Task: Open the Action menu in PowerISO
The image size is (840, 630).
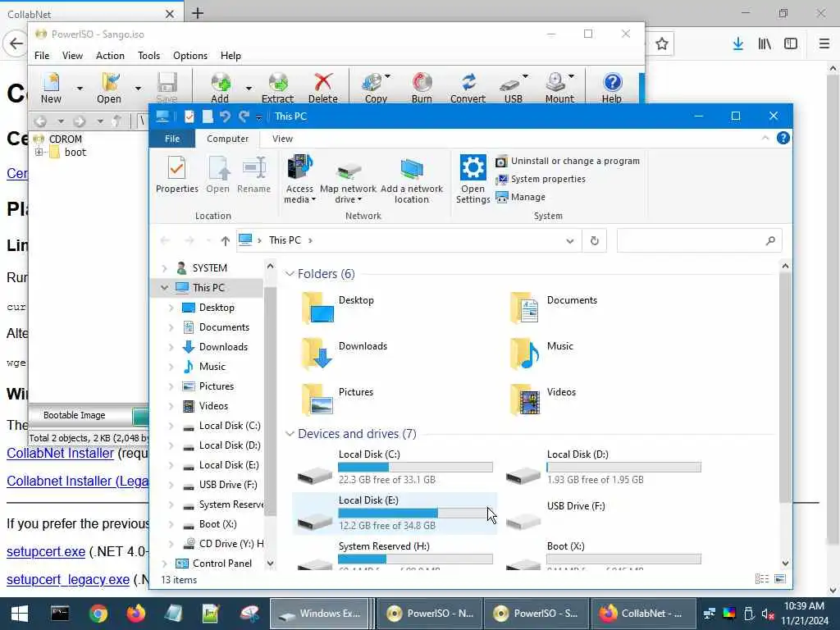Action: click(111, 56)
